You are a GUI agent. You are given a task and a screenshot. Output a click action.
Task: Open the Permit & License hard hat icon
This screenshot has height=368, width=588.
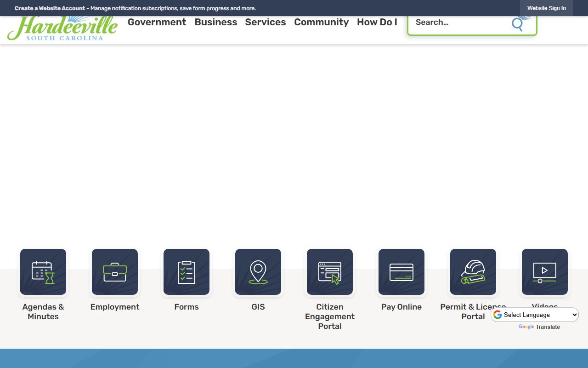[x=473, y=272]
